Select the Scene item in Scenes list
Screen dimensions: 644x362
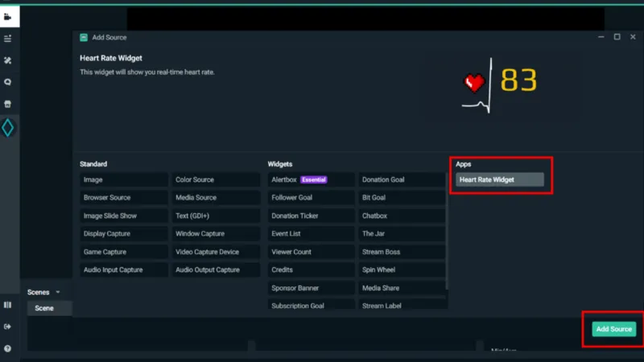click(50, 308)
